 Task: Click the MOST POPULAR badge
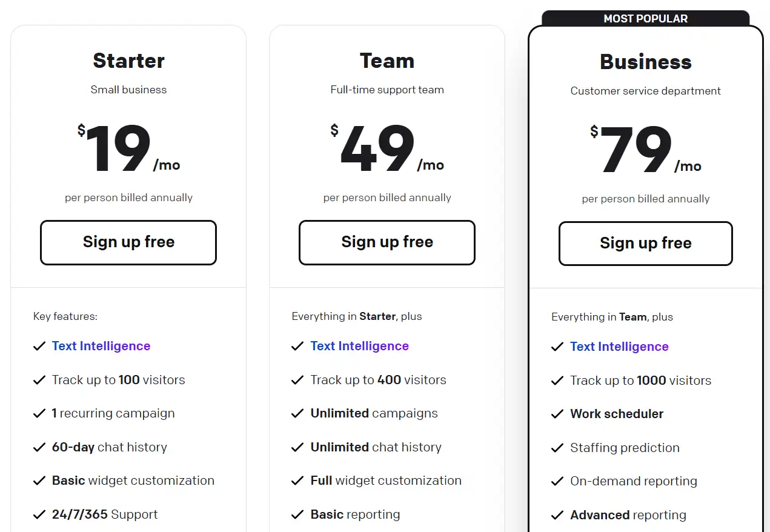point(646,19)
